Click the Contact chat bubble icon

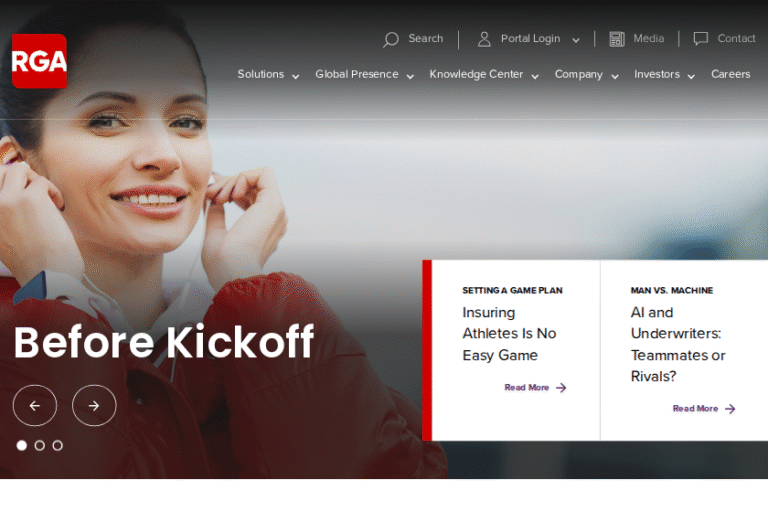click(x=701, y=39)
